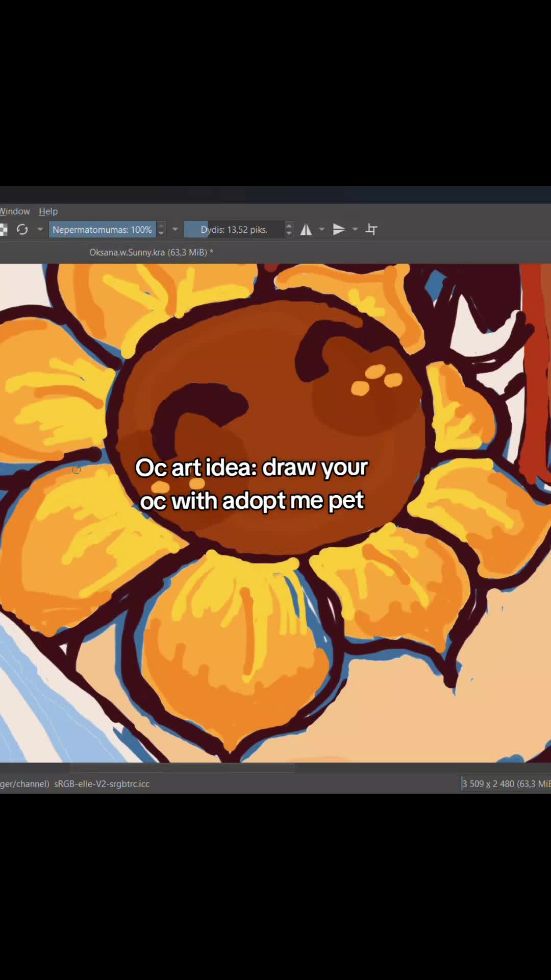Select the Oksana.w.Sunny.kra document tab
Screen dimensions: 551x980
click(151, 252)
